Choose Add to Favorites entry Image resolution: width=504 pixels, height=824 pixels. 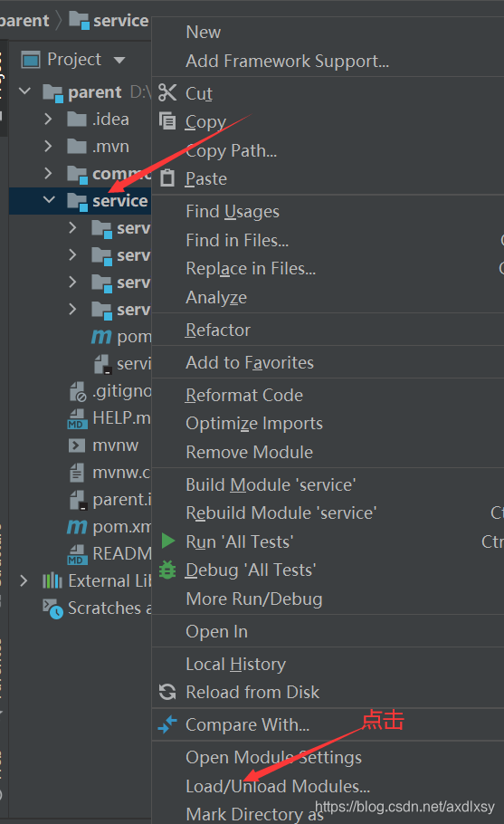[250, 362]
